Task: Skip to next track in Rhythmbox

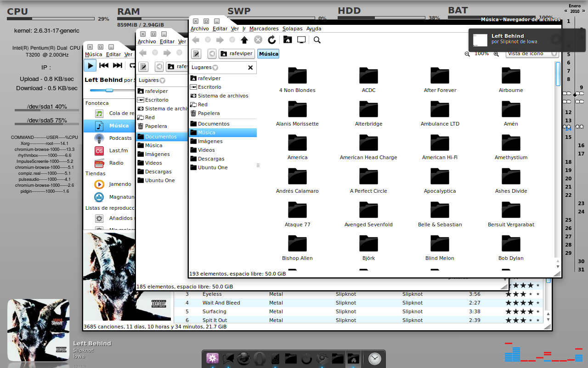Action: click(118, 66)
